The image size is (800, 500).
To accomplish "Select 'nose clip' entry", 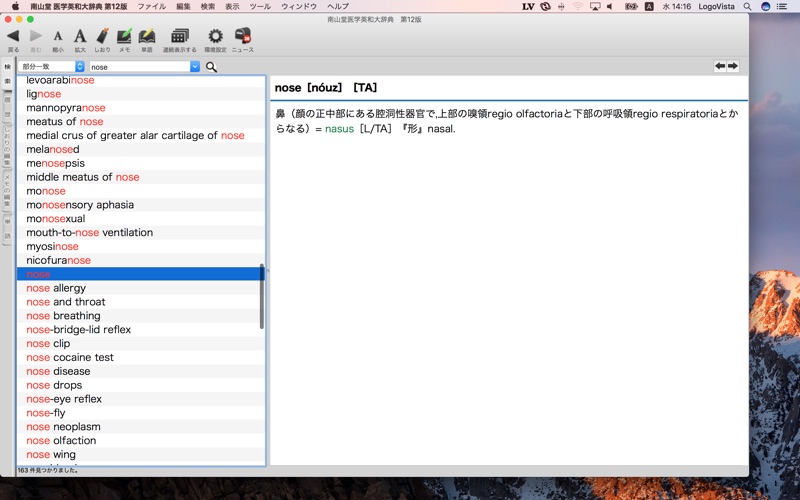I will 141,343.
